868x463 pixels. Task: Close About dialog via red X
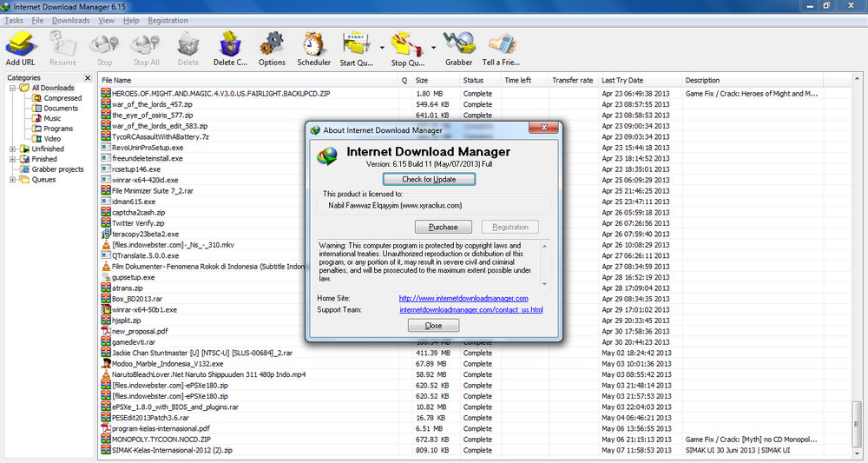(x=543, y=128)
